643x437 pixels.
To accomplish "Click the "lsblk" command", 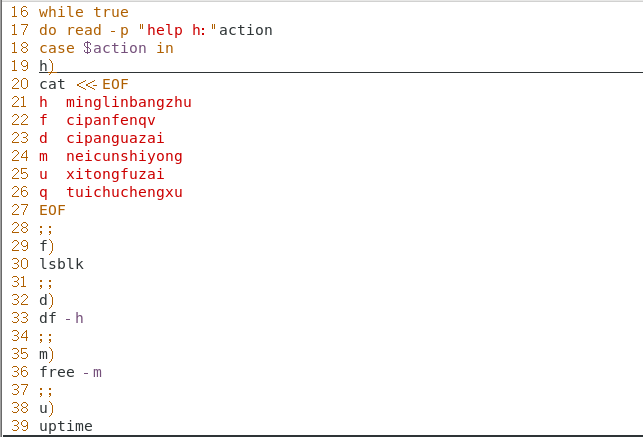I will click(62, 264).
